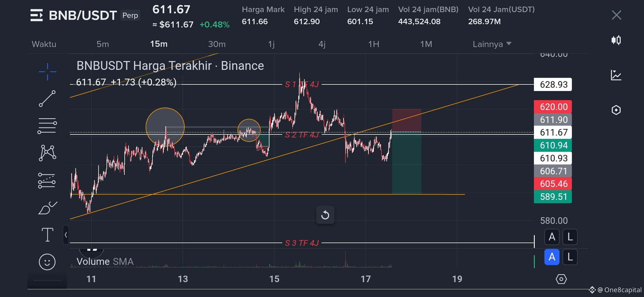Click the 13 date marker on time axis
644x297 pixels.
click(183, 279)
